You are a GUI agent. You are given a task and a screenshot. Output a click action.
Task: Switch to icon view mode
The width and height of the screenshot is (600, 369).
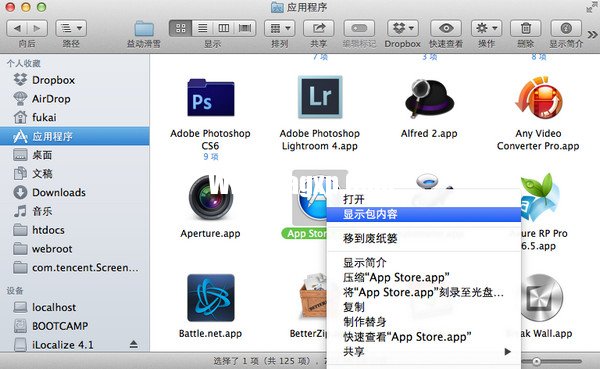pyautogui.click(x=181, y=28)
